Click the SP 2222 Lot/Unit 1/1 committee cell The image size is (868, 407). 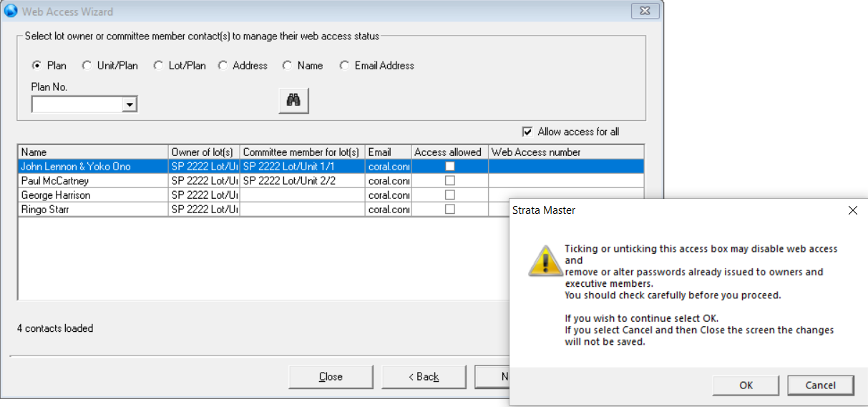[303, 166]
